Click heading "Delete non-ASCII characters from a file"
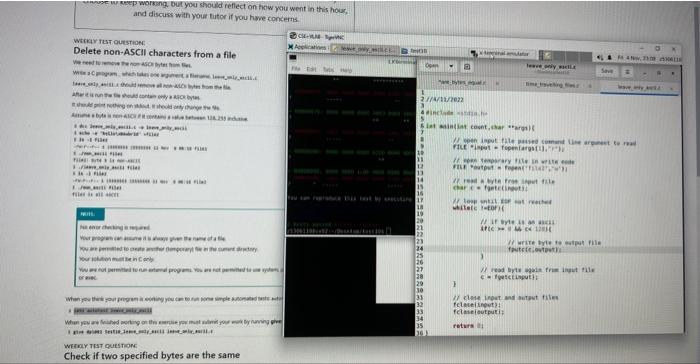Viewport: 700px width, 364px height. click(154, 53)
